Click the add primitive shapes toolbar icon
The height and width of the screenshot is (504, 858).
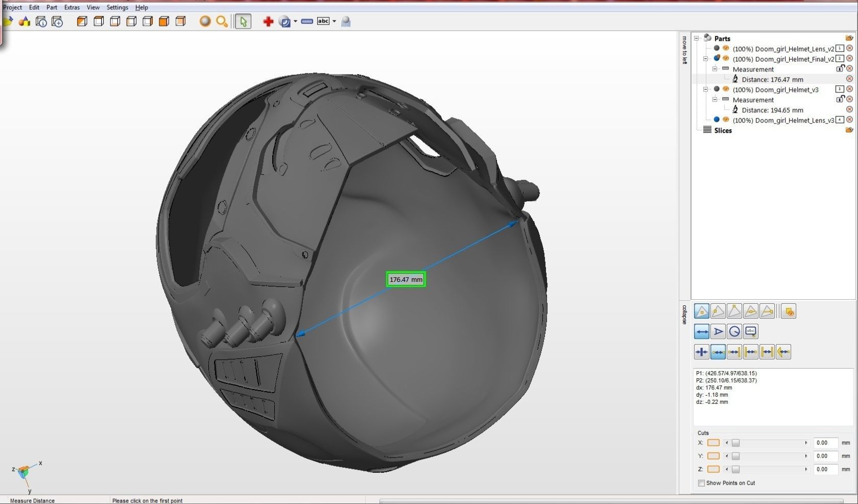click(25, 21)
